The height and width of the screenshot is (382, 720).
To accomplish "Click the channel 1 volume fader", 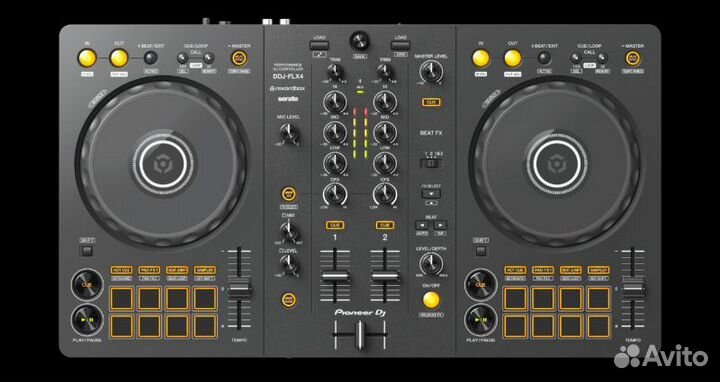I will click(335, 275).
